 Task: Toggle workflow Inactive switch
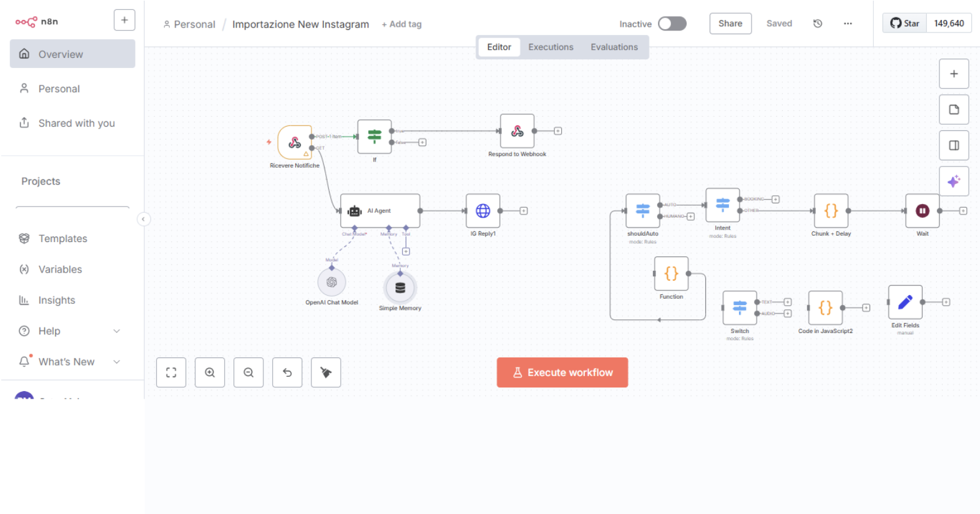tap(672, 24)
